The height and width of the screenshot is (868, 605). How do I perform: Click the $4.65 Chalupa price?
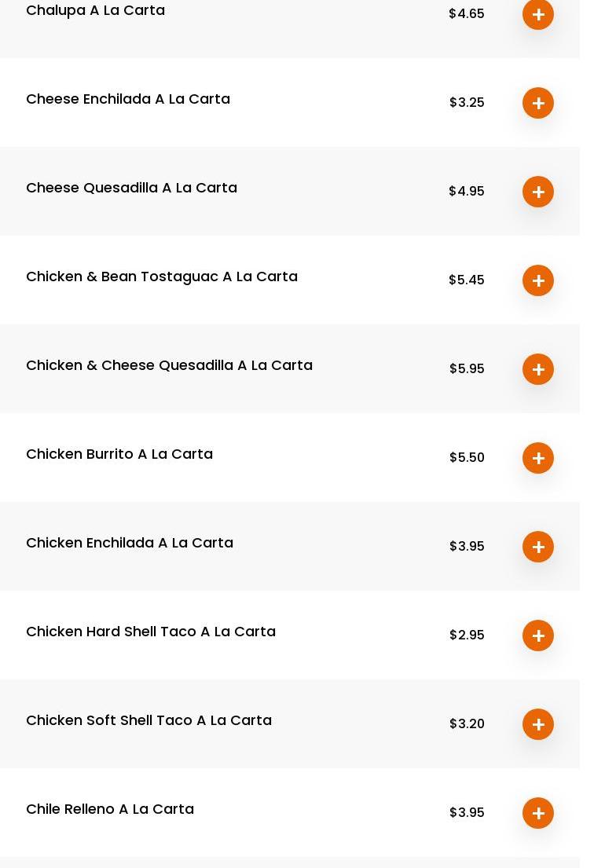467,14
